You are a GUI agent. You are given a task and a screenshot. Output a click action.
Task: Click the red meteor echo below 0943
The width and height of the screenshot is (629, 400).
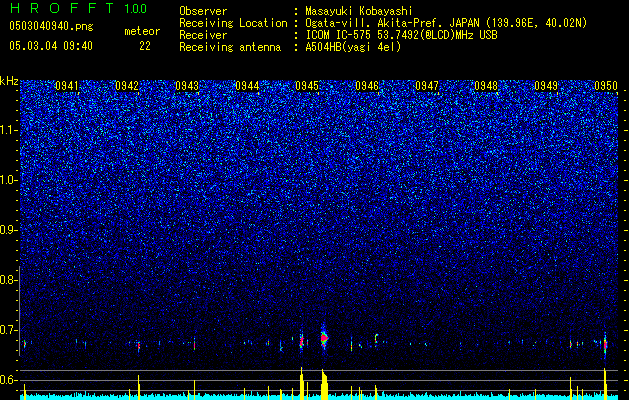[195, 344]
